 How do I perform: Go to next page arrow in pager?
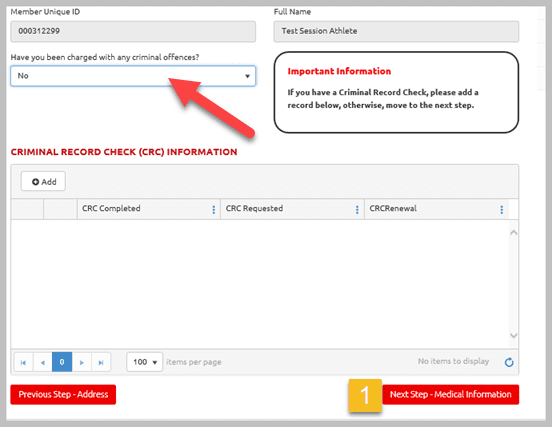82,362
